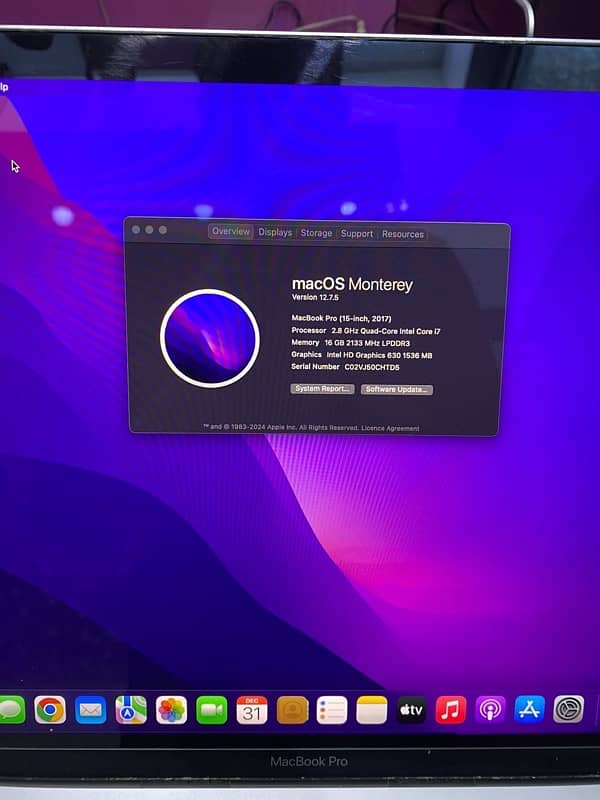Start FaceTime from the dock
Screen dimensions: 600x800
coord(211,710)
